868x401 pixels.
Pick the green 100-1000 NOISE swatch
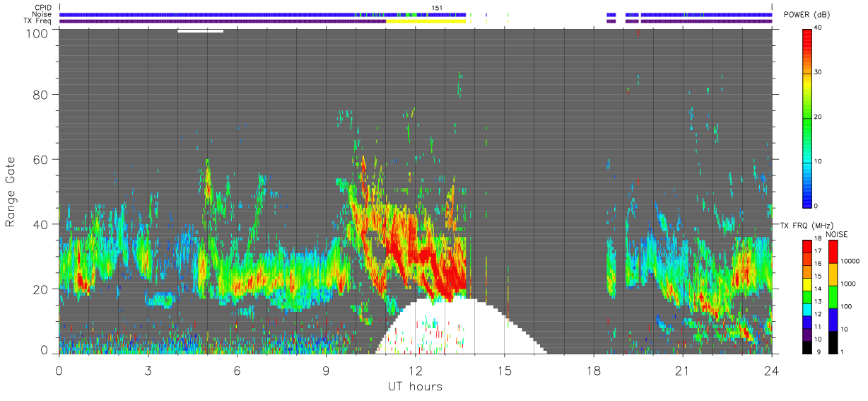833,296
